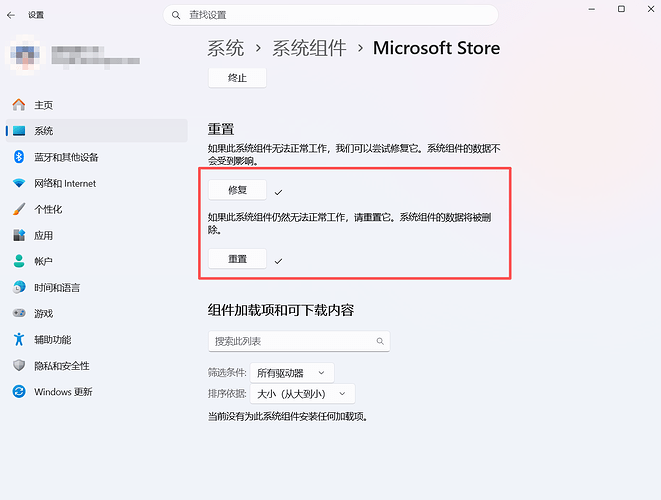The height and width of the screenshot is (500, 661).
Task: Click the 时间和语言 clock globe icon
Action: click(19, 287)
